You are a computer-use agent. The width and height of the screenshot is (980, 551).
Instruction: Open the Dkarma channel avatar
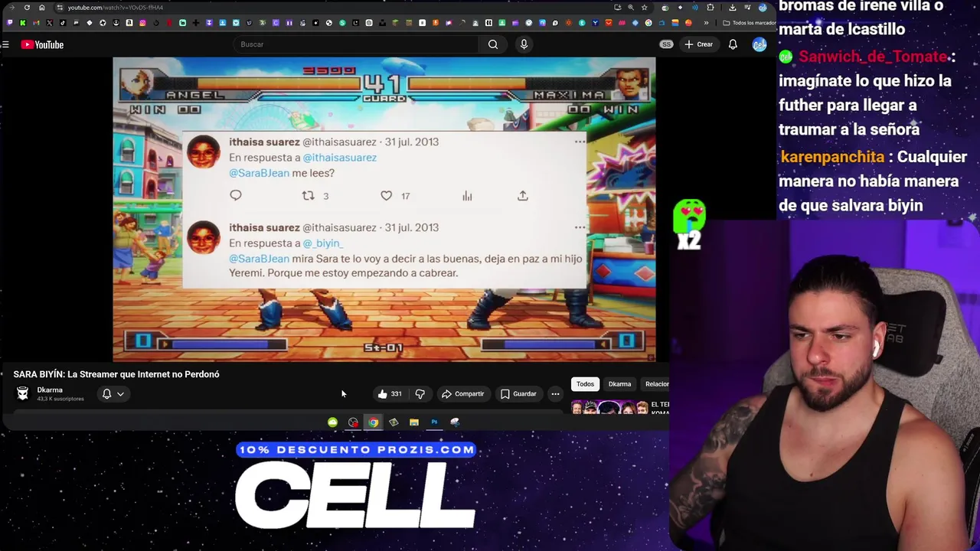click(x=23, y=393)
